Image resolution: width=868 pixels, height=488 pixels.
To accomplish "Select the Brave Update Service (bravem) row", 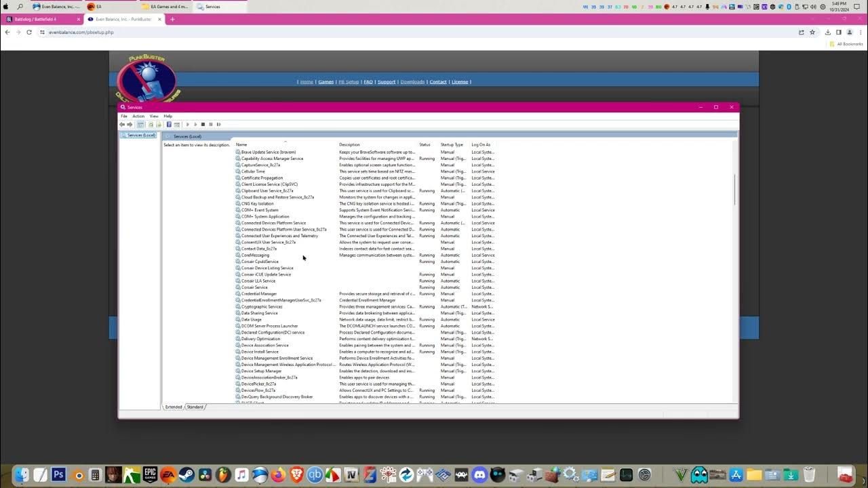I will 366,152.
